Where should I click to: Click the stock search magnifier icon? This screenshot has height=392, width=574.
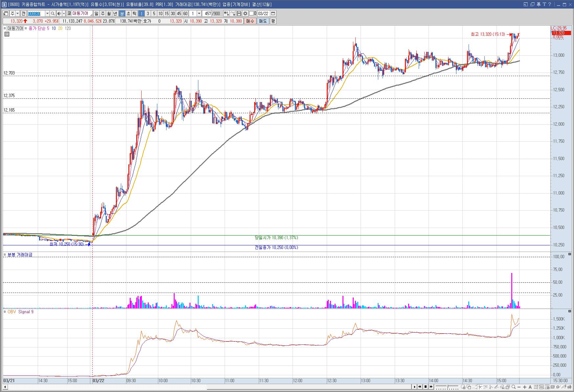tap(53, 13)
